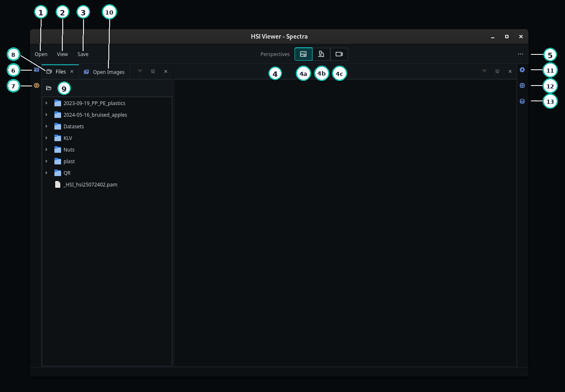
Task: Toggle the pin icon of the Files panel
Action: pyautogui.click(x=153, y=71)
